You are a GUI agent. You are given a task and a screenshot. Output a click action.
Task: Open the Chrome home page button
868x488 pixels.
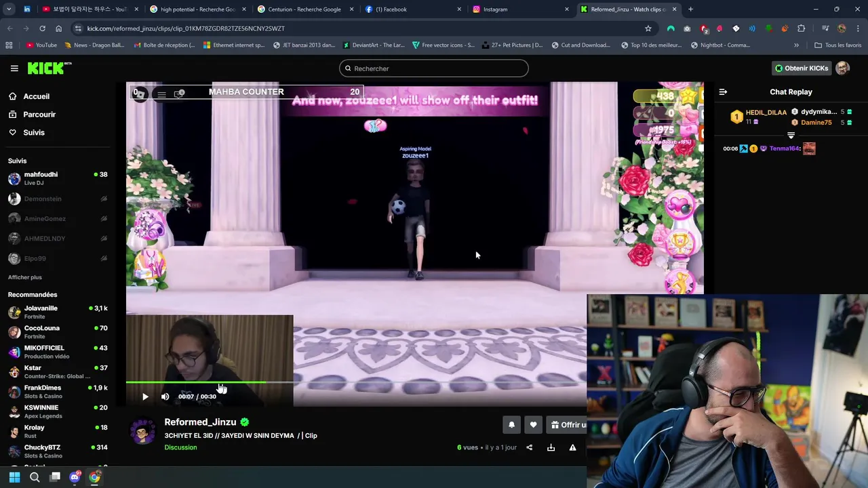coord(58,28)
